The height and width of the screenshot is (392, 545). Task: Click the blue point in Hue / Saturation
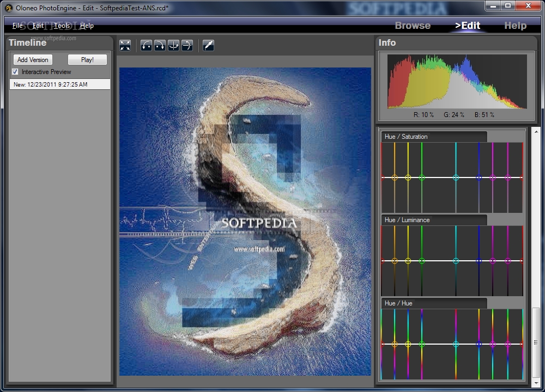coord(479,177)
